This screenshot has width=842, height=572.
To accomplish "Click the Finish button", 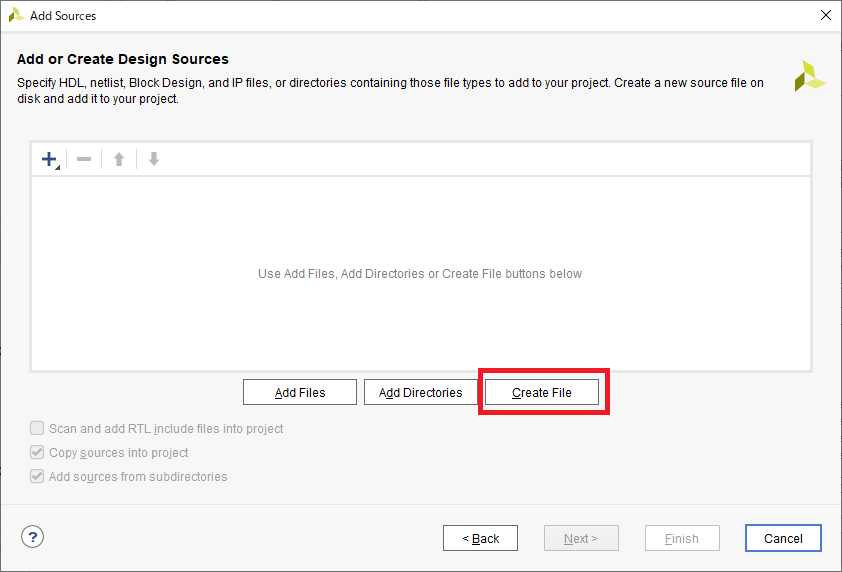I will (x=682, y=538).
